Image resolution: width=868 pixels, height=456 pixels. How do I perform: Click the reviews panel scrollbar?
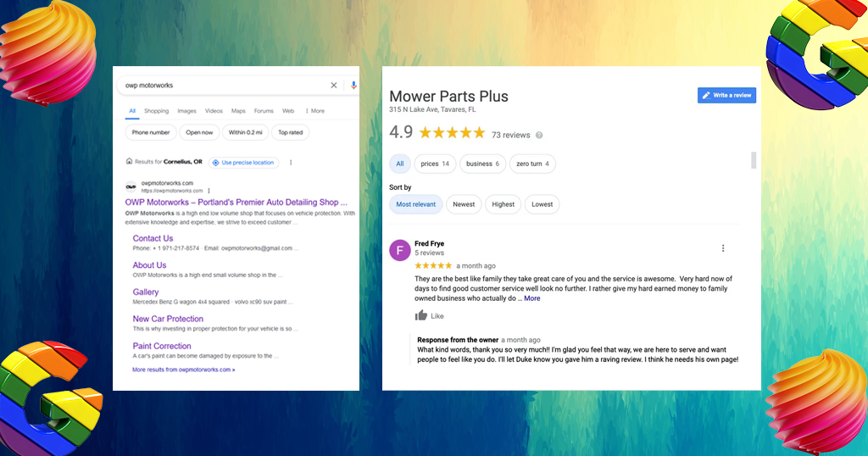pos(754,160)
